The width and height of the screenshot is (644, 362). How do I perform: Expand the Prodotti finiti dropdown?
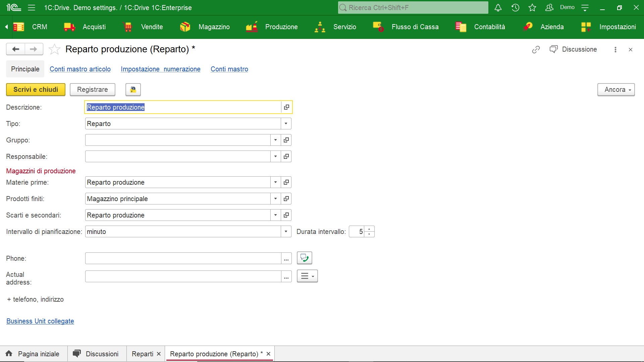275,199
